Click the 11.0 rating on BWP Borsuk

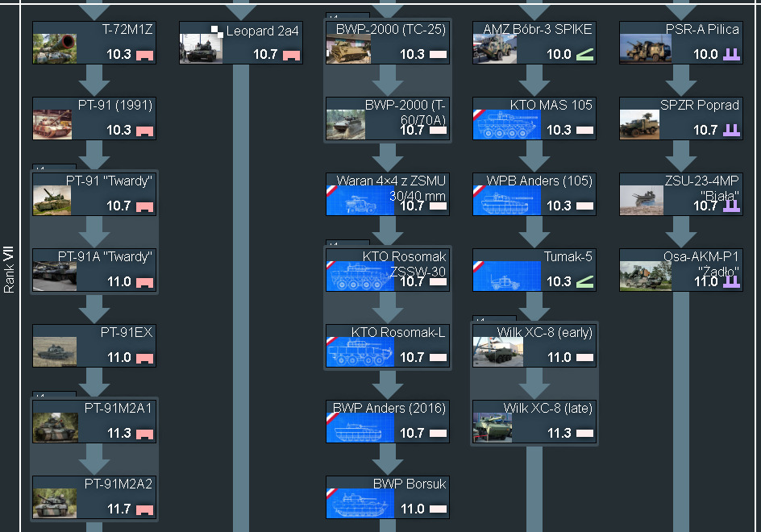[x=413, y=509]
